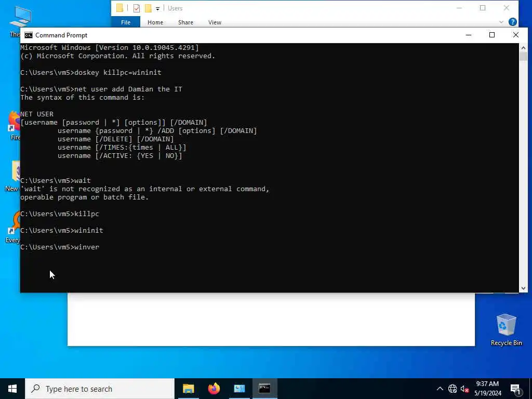This screenshot has width=532, height=399.
Task: Open the clock showing 9:37 AM
Action: tap(487, 389)
